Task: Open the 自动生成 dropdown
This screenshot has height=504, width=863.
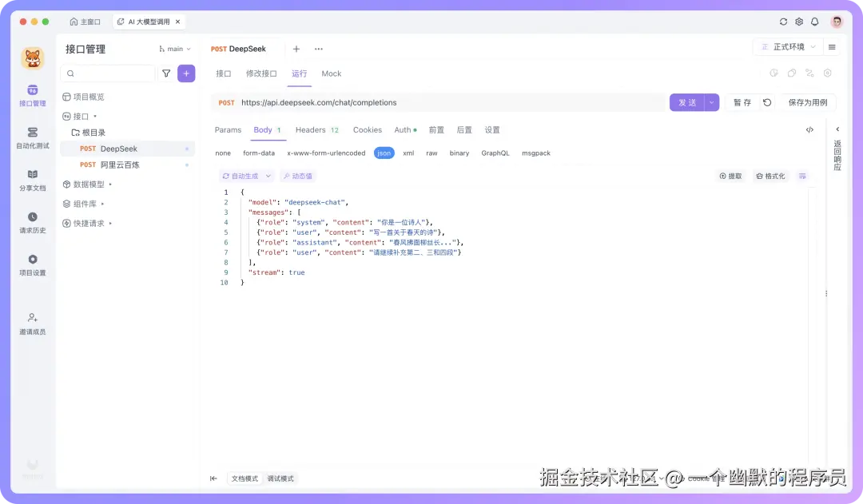Action: click(x=247, y=176)
